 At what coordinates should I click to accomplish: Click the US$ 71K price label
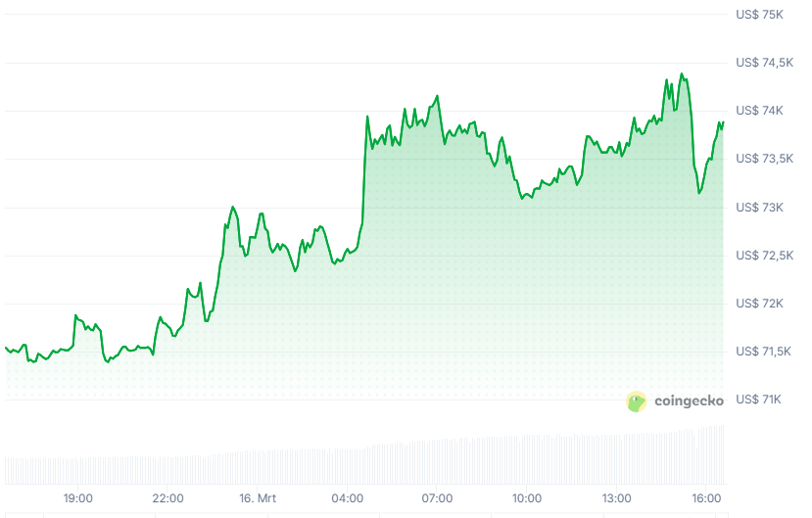(760, 400)
